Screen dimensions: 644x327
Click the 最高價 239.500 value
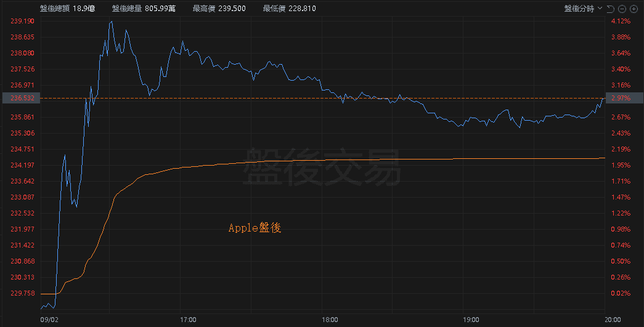pos(219,8)
